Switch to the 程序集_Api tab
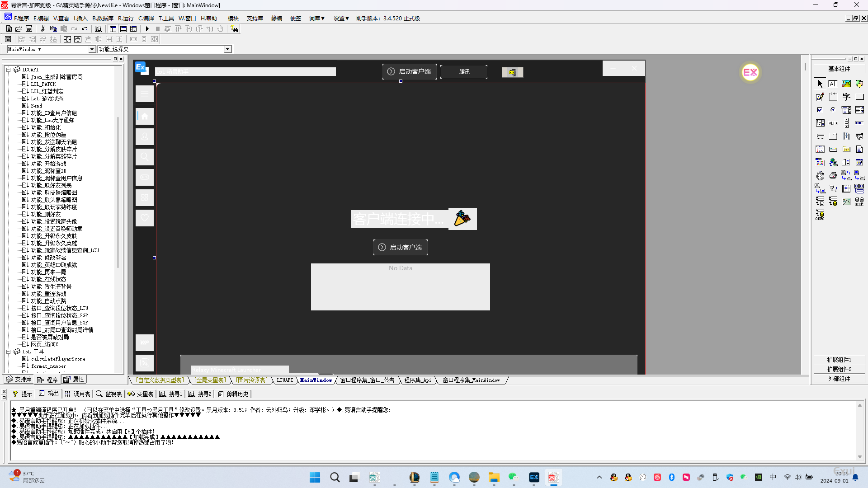Image resolution: width=868 pixels, height=488 pixels. click(x=418, y=380)
